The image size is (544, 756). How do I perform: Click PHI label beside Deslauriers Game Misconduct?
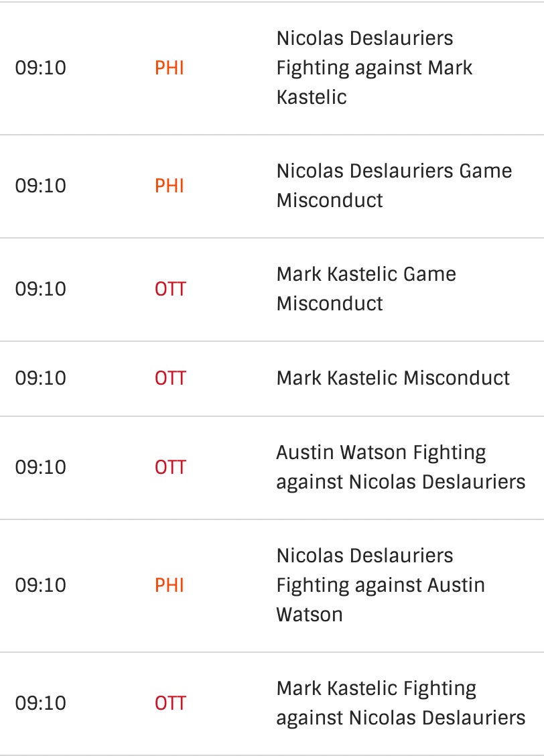tap(169, 186)
